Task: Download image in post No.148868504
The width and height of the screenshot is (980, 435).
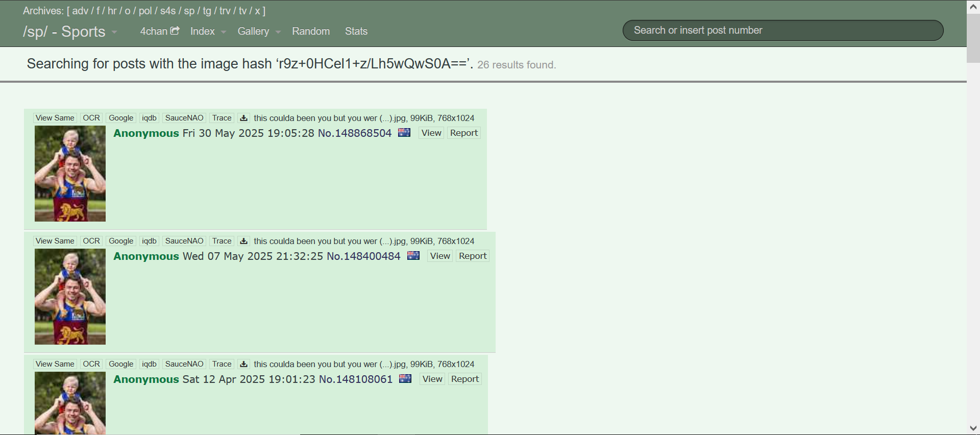Action: pyautogui.click(x=244, y=118)
